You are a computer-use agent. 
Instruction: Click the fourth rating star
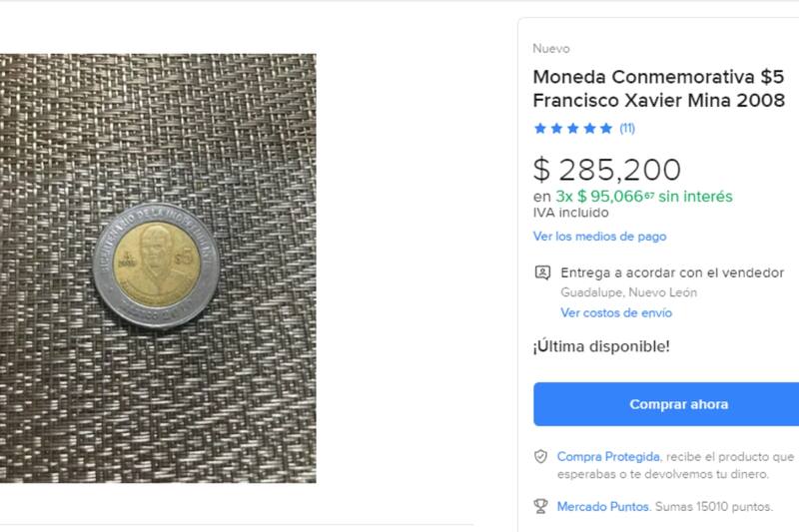(589, 129)
